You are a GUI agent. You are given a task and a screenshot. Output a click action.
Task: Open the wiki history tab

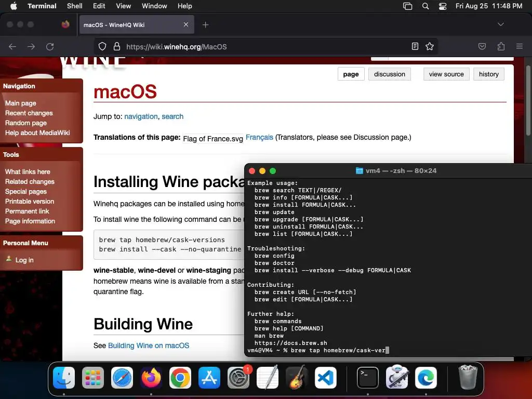[488, 74]
